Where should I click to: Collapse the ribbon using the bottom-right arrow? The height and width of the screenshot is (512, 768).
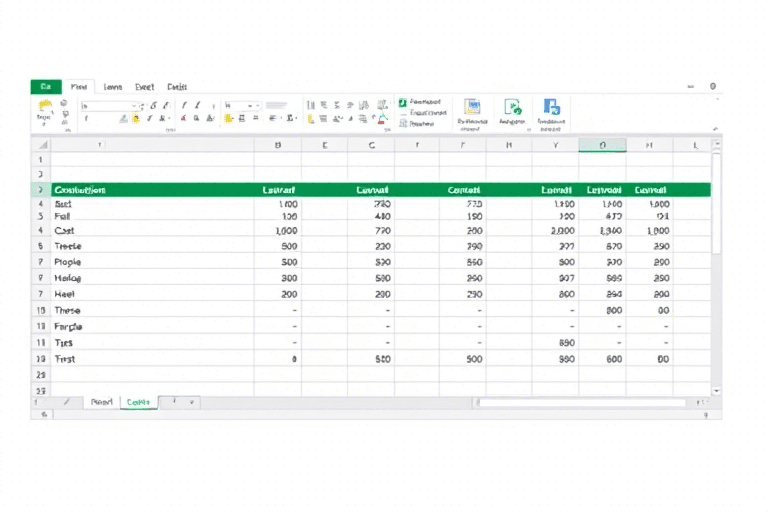pos(715,129)
